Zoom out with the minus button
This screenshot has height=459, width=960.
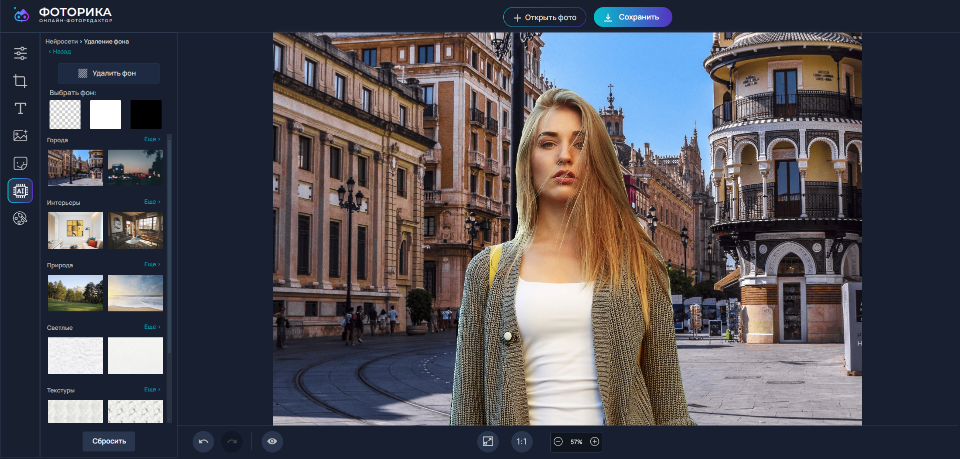[x=558, y=441]
